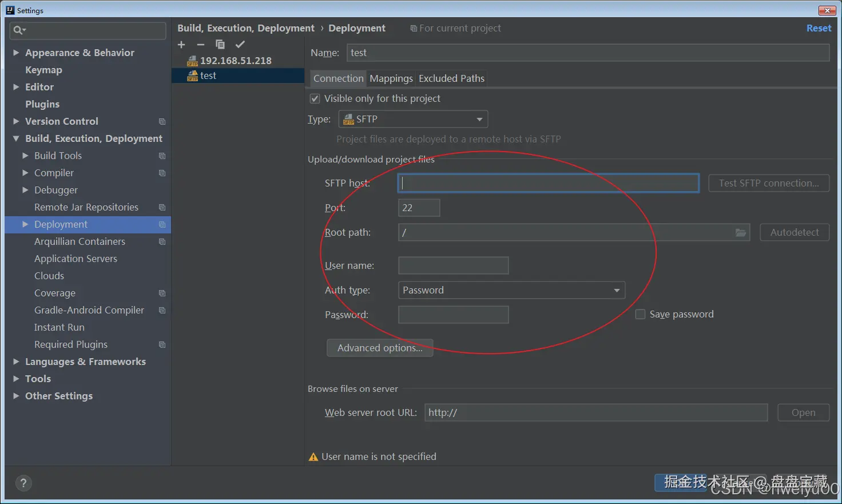Screen dimensions: 842x504
Task: Expand the Build Tools node
Action: [x=25, y=156]
